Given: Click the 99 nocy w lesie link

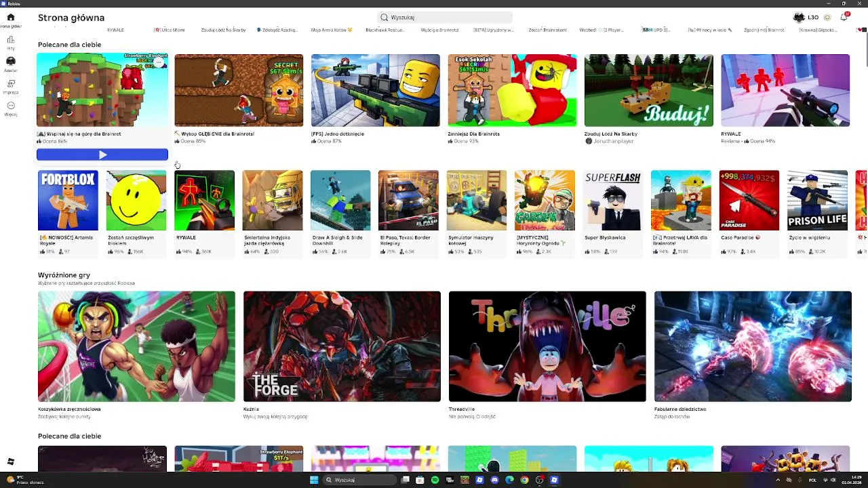Looking at the screenshot, I should (x=710, y=30).
